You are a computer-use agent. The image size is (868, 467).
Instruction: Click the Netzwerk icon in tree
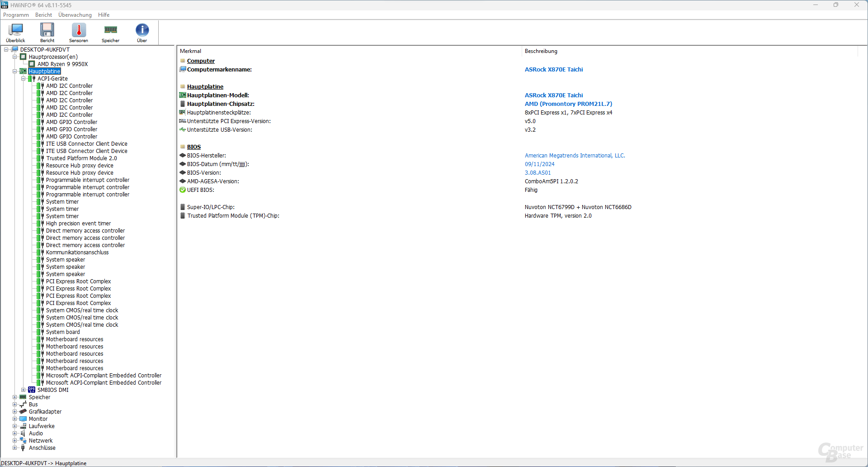[x=23, y=440]
